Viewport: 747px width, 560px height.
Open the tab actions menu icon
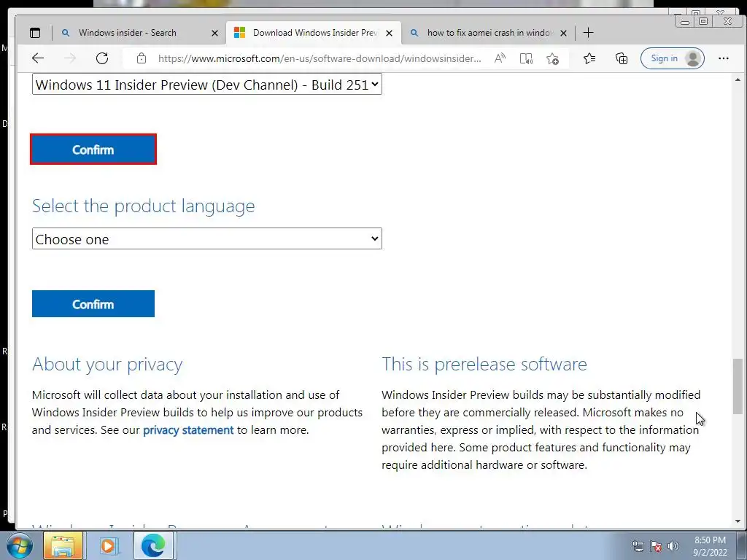(35, 33)
